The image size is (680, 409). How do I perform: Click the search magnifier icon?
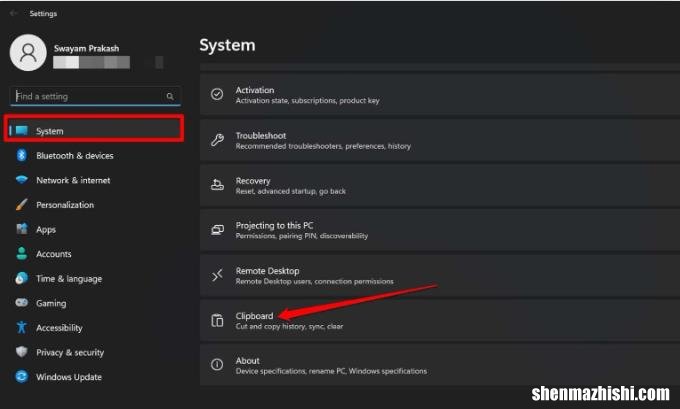coord(170,96)
